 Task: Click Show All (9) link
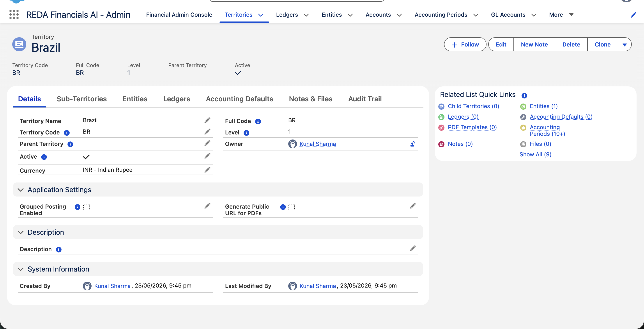[x=535, y=154]
